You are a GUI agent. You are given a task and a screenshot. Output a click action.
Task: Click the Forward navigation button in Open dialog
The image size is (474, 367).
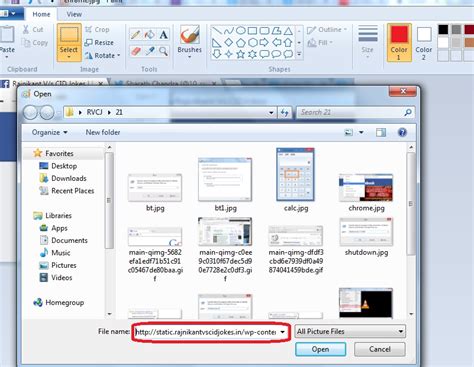pyautogui.click(x=47, y=113)
